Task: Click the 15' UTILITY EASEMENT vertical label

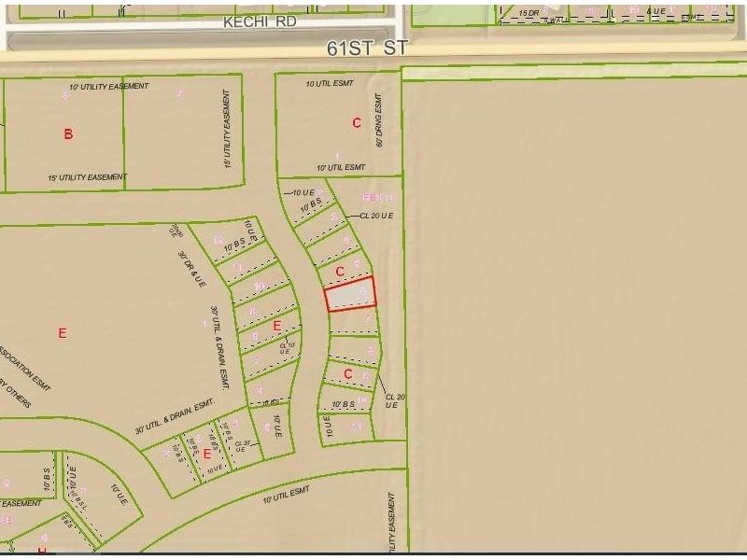Action: [x=227, y=129]
